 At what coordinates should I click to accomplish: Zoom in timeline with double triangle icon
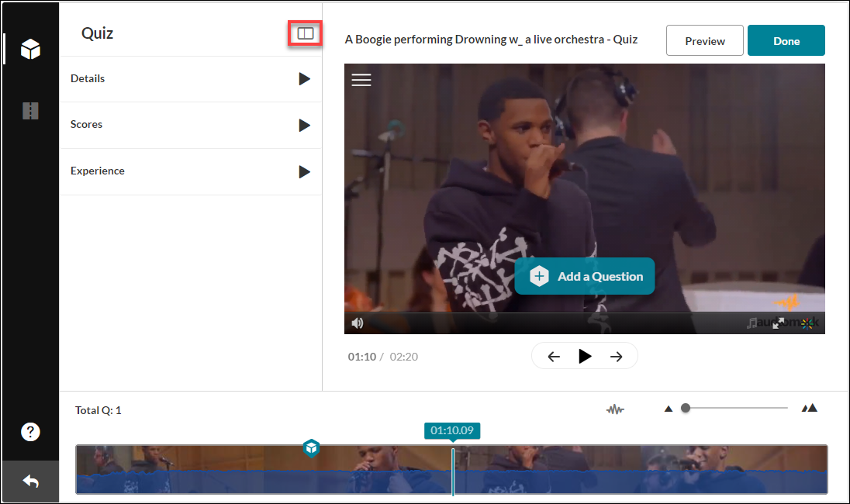[x=810, y=408]
